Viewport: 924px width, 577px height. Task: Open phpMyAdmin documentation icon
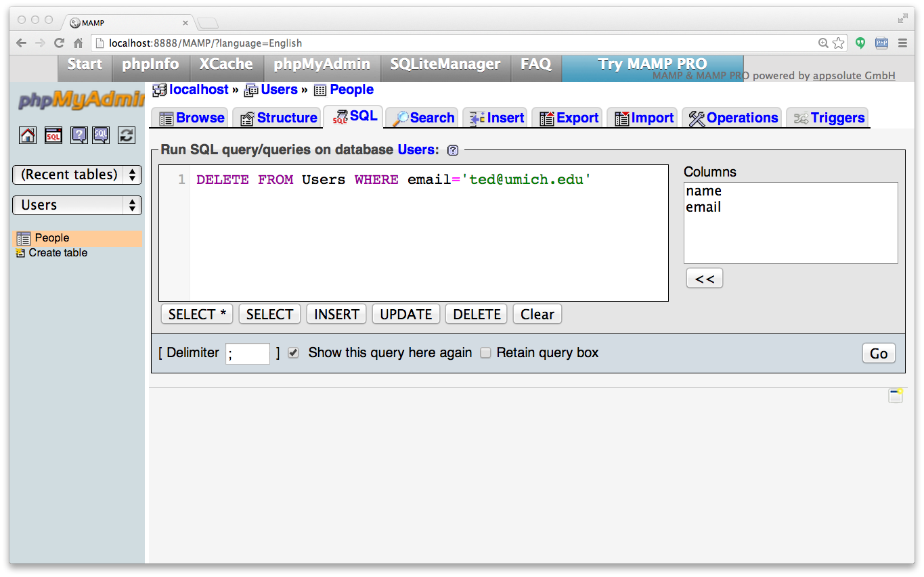(79, 135)
